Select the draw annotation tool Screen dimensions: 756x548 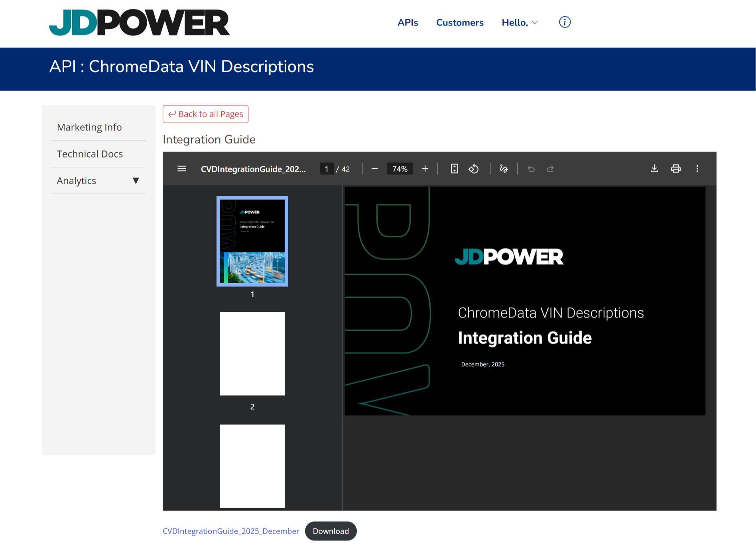pos(504,169)
